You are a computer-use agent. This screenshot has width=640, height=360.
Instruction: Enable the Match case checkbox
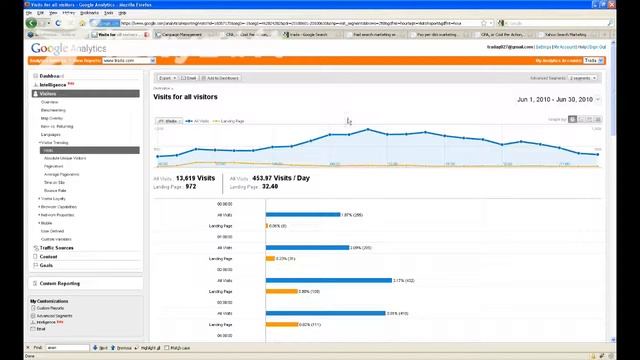(x=167, y=348)
